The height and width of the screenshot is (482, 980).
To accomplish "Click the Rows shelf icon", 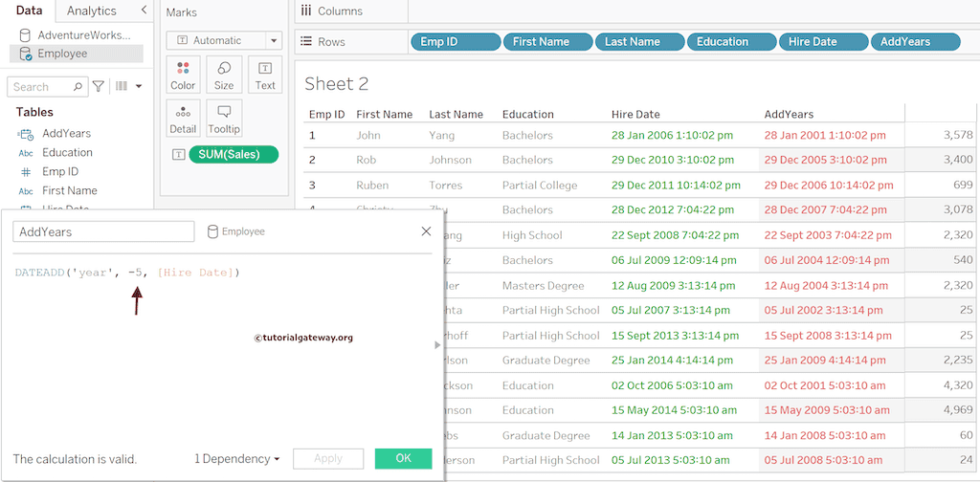I will (306, 41).
